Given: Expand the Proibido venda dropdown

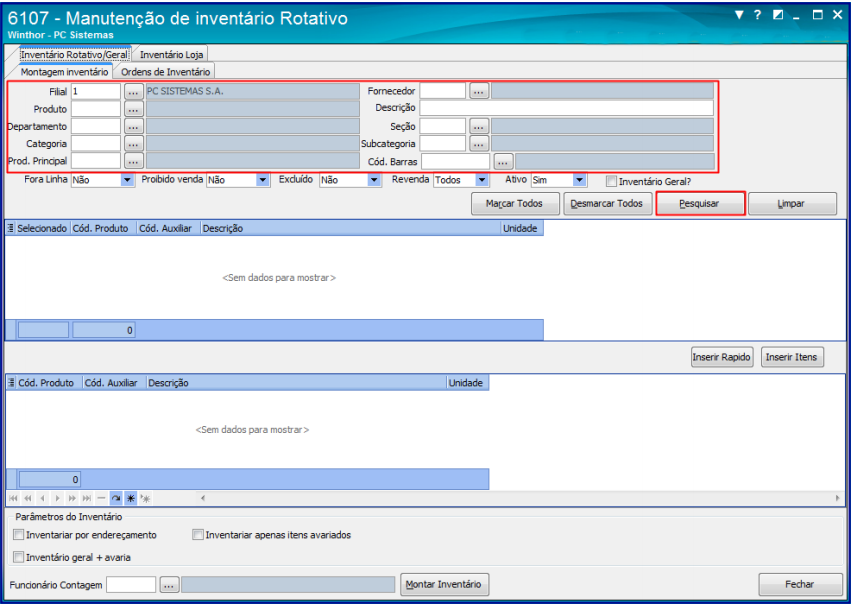Looking at the screenshot, I should 263,180.
